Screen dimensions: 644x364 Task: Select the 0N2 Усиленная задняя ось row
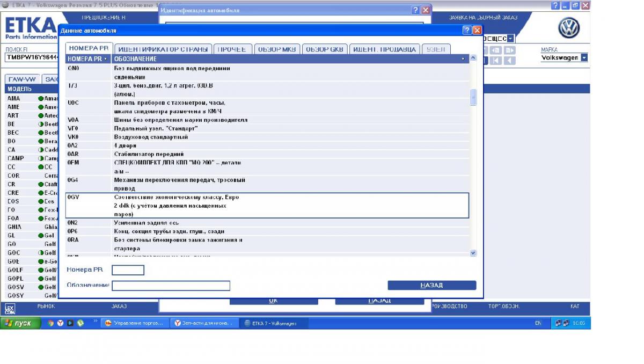click(267, 223)
